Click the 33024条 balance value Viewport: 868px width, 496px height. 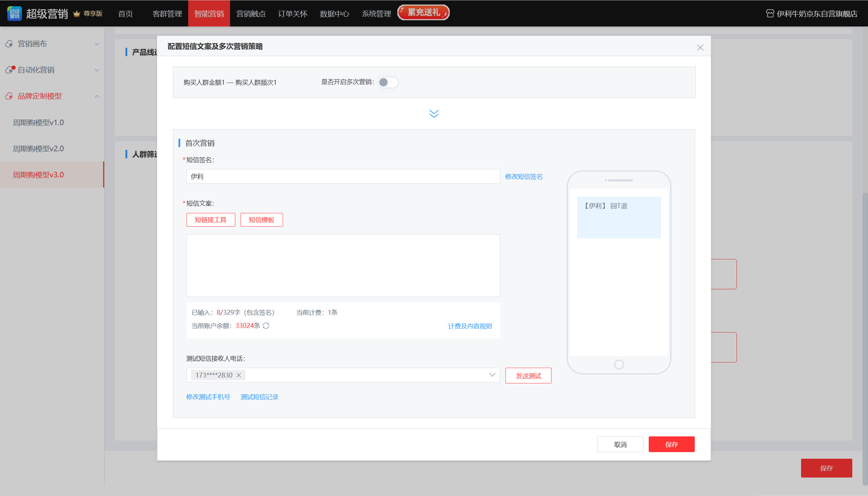(248, 326)
